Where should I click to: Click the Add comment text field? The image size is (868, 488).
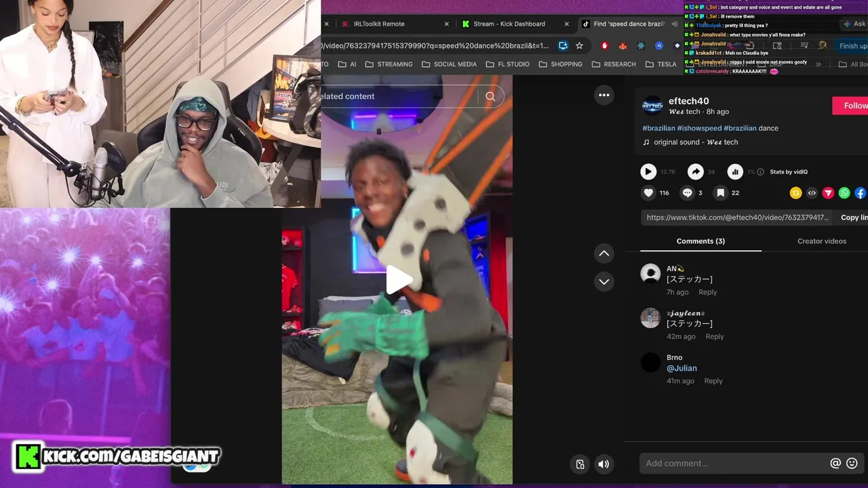coord(735,464)
